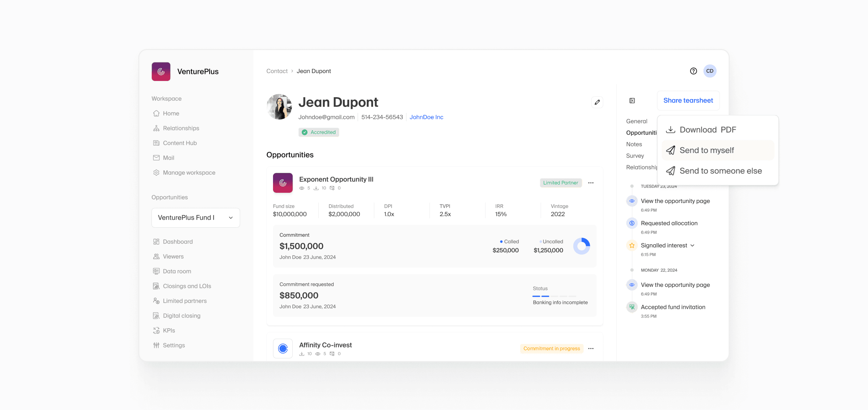Click the Download PDF icon
868x410 pixels.
tap(671, 130)
